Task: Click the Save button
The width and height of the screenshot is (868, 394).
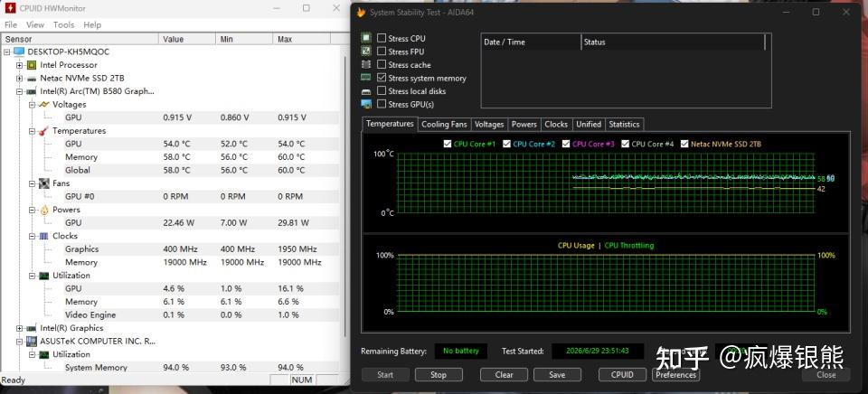Action: pyautogui.click(x=557, y=375)
